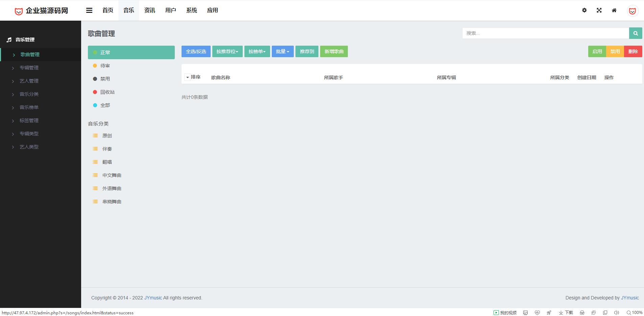The width and height of the screenshot is (644, 316).
Task: Click red 删除 button
Action: click(x=633, y=51)
